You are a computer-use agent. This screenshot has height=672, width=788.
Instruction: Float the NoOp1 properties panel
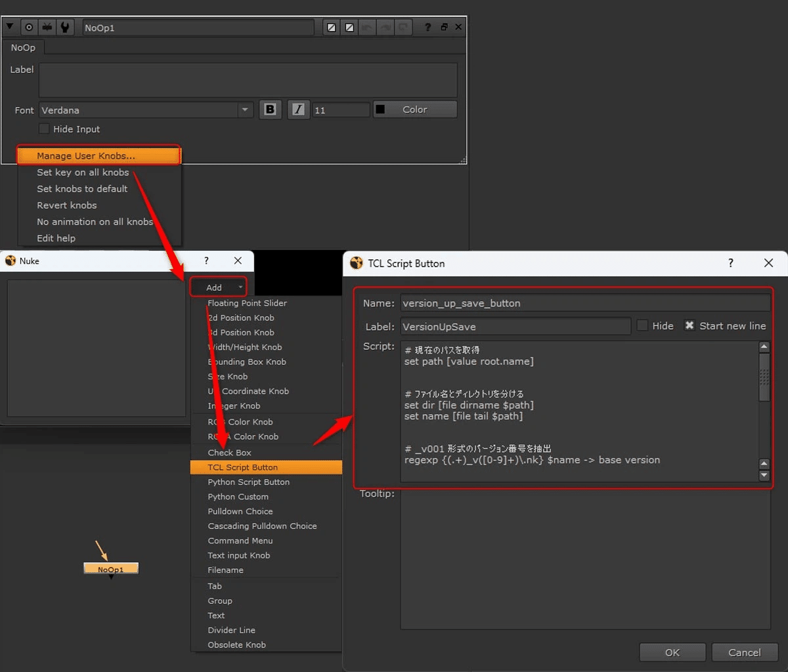click(x=444, y=28)
